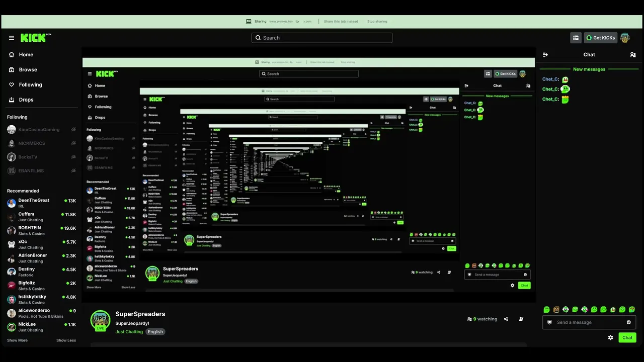The width and height of the screenshot is (644, 362).
Task: Open the dashboard icon left of Get KICKs
Action: point(576,38)
